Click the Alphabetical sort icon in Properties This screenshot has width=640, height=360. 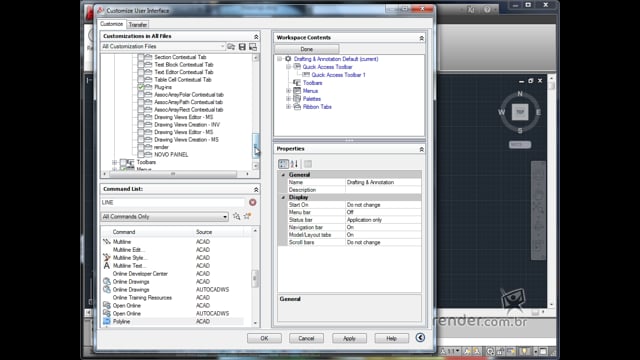[294, 164]
